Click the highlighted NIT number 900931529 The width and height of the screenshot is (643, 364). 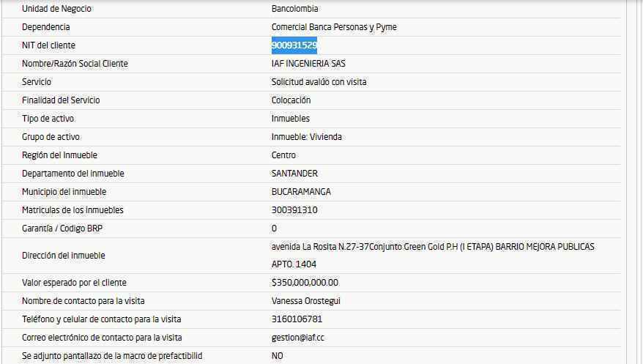click(294, 45)
